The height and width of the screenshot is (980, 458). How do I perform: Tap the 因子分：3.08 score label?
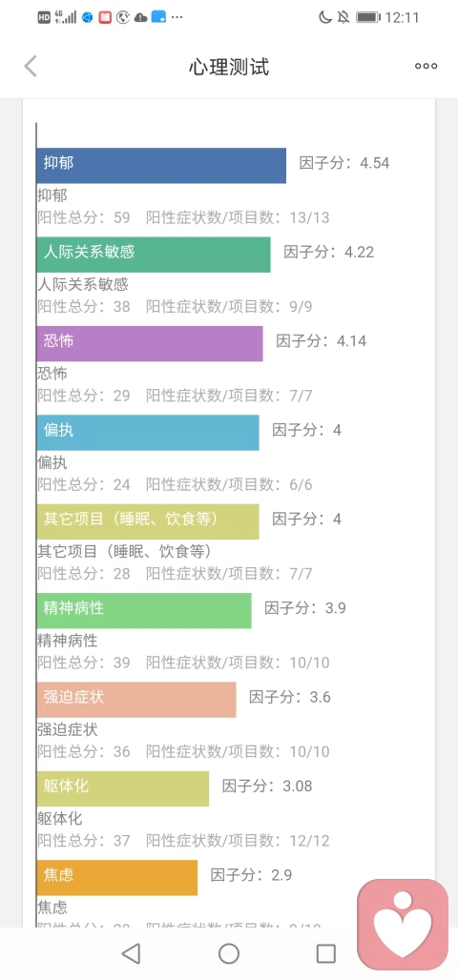pyautogui.click(x=267, y=786)
